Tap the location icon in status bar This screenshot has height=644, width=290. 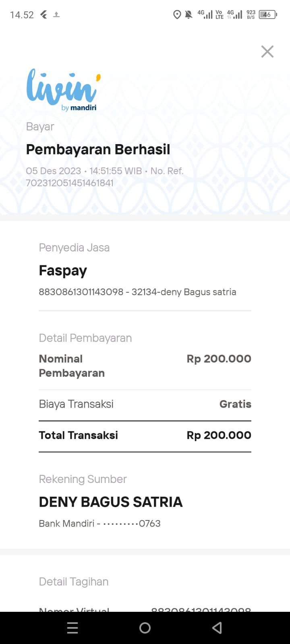tap(177, 15)
